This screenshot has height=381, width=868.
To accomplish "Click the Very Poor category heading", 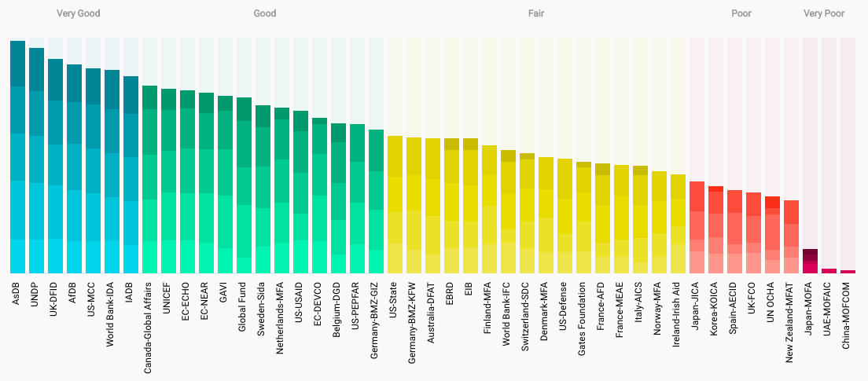I will [x=824, y=13].
